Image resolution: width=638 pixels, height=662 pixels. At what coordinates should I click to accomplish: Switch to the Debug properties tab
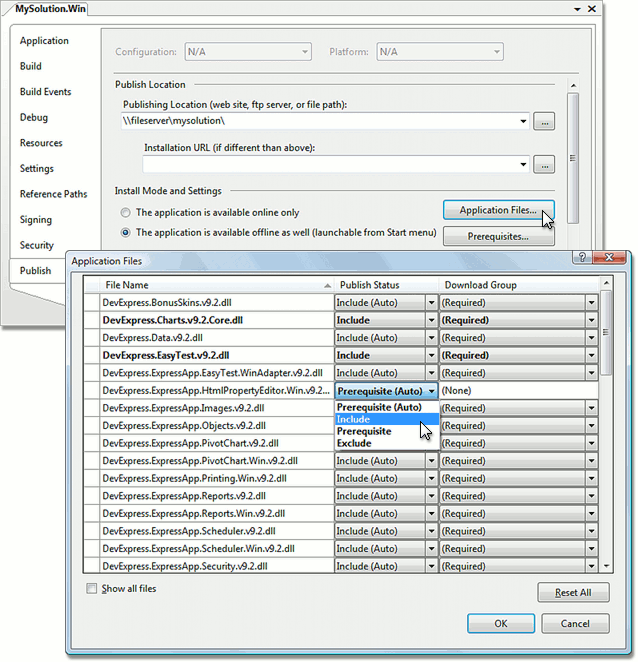coord(34,117)
